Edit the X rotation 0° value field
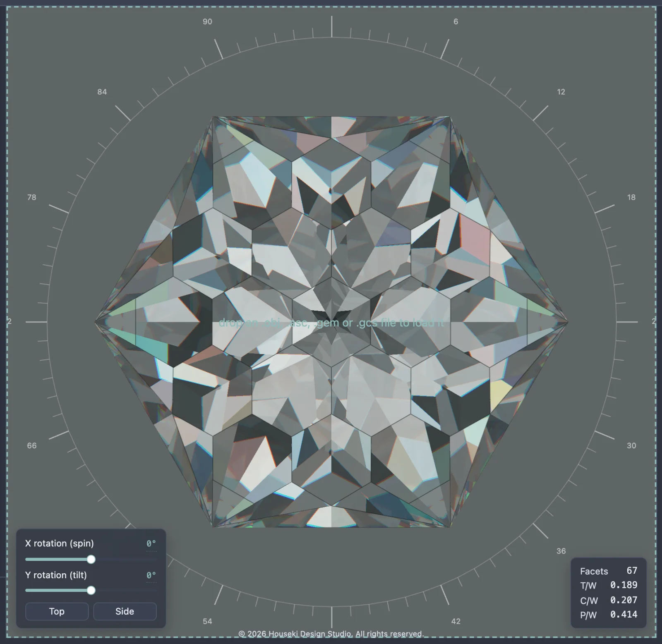Viewport: 662px width, 644px height. [151, 544]
